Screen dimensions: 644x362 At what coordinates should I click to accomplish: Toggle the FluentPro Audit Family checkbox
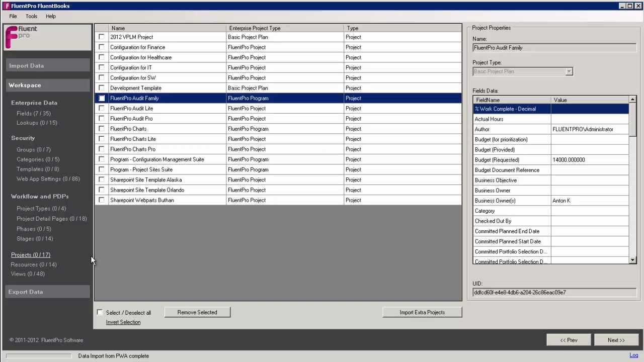[x=102, y=98]
